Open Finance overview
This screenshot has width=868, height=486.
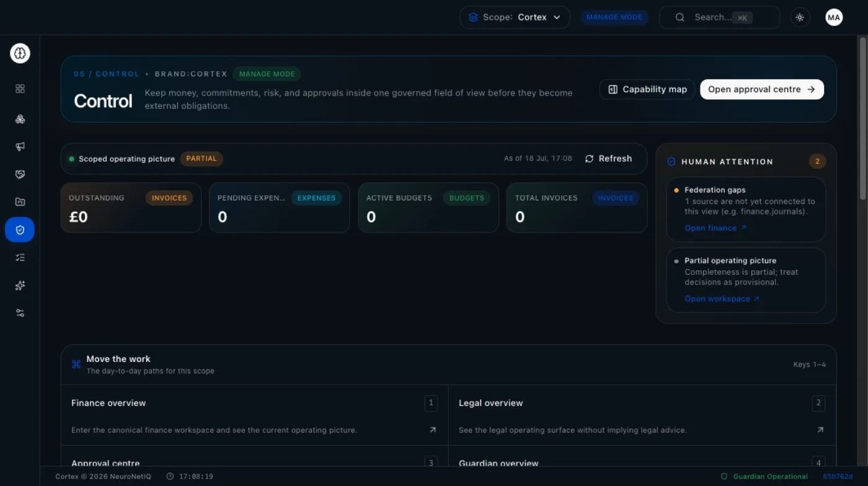click(x=254, y=415)
